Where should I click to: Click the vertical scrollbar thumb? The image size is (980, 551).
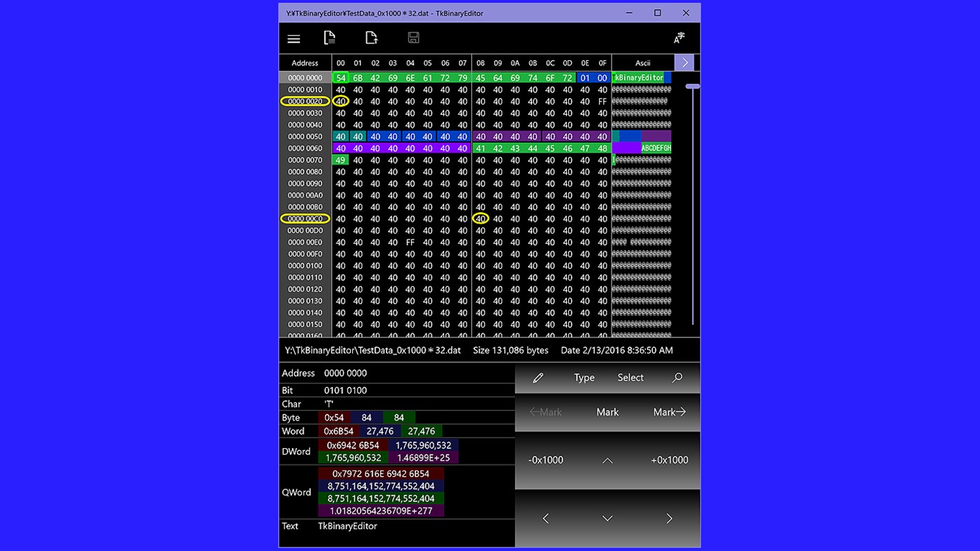692,85
